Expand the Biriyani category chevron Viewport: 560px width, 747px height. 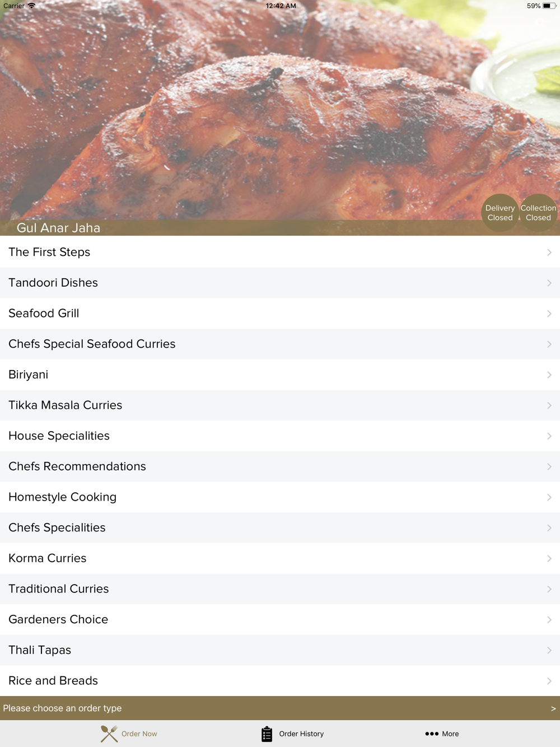(549, 375)
